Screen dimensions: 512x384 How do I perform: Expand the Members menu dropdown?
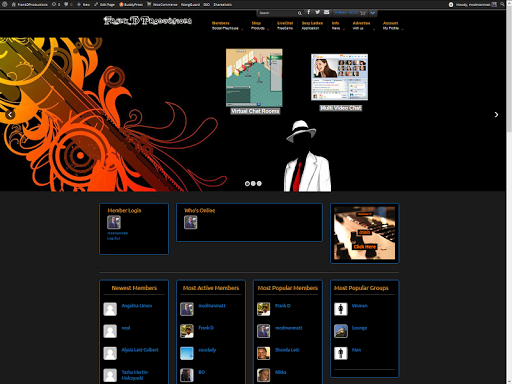(242, 29)
